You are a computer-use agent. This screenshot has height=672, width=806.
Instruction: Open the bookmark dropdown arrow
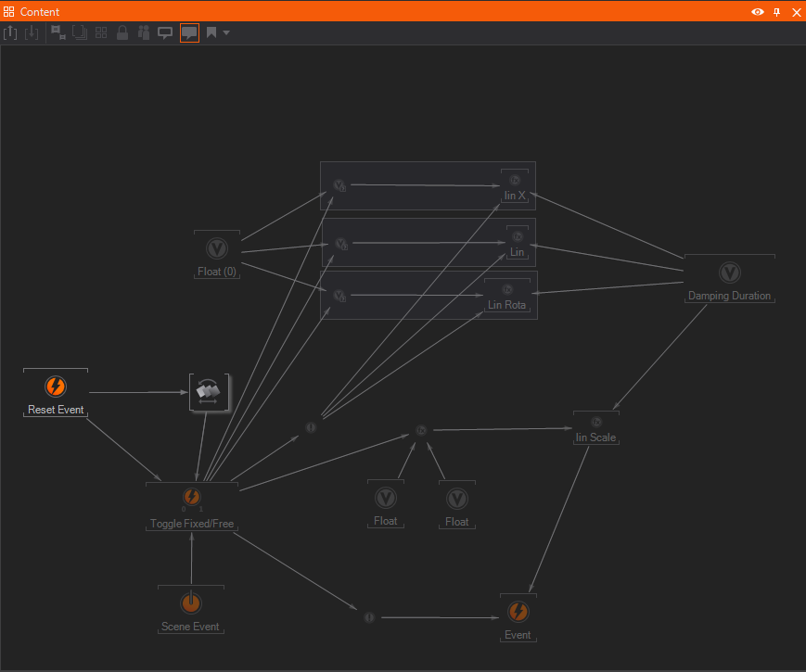click(x=226, y=32)
